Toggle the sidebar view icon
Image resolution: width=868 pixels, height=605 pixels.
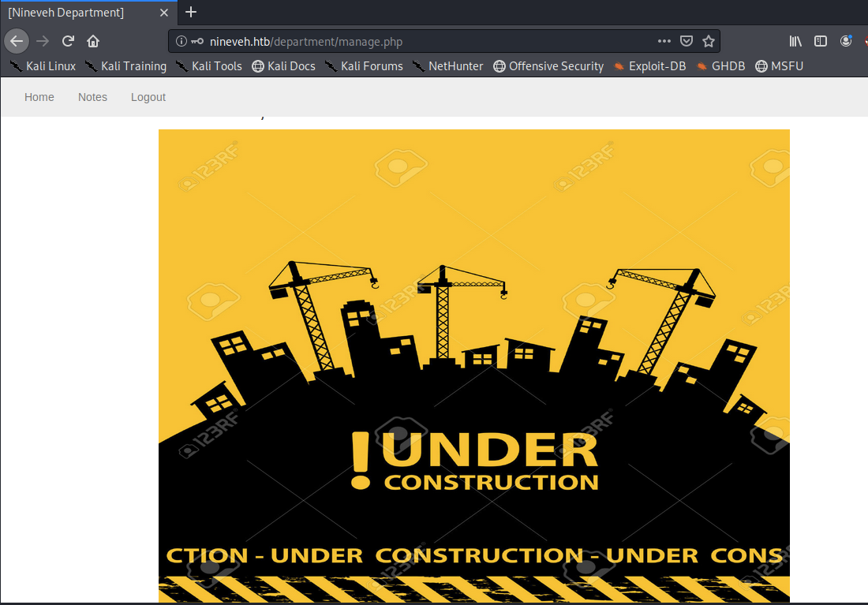pos(821,41)
